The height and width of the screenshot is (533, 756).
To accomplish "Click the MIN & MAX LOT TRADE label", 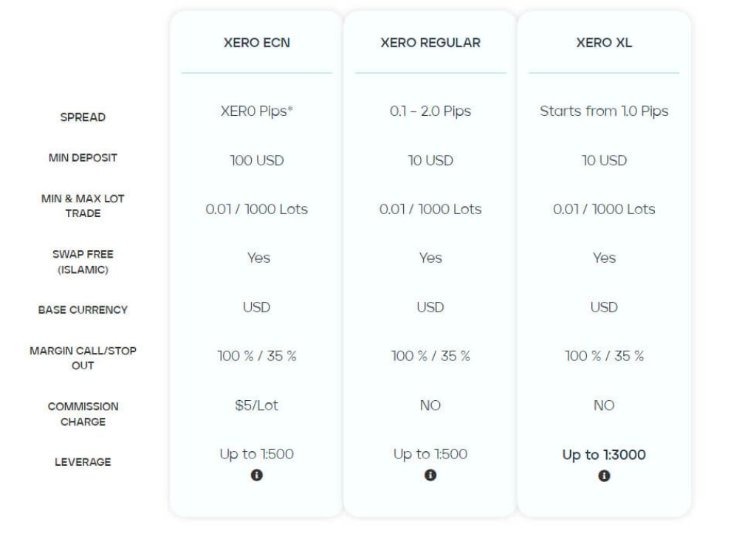I will click(x=83, y=206).
